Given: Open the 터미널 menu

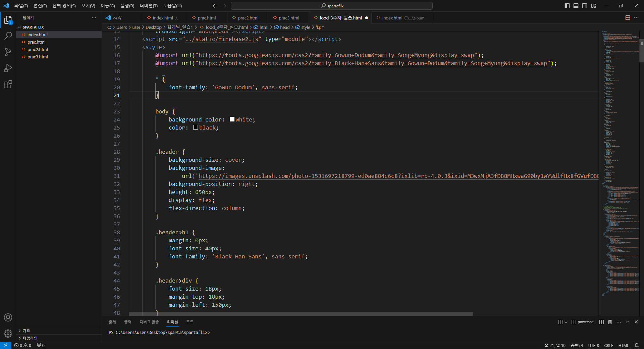Looking at the screenshot, I should [x=149, y=6].
